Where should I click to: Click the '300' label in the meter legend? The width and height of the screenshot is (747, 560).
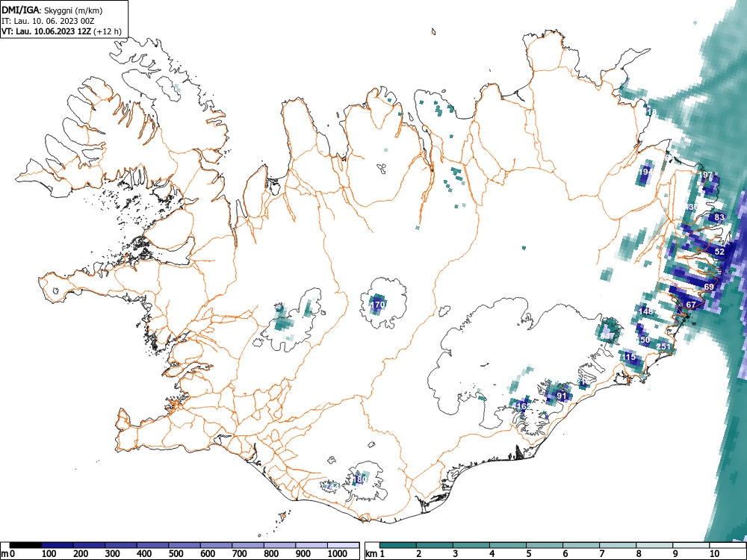point(113,554)
